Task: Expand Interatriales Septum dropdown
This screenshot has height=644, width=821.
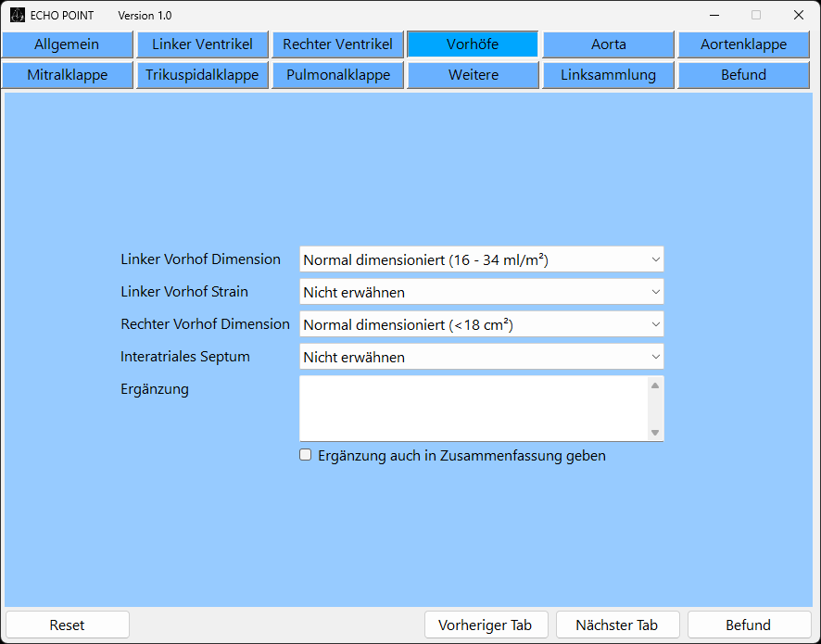Action: click(x=481, y=357)
